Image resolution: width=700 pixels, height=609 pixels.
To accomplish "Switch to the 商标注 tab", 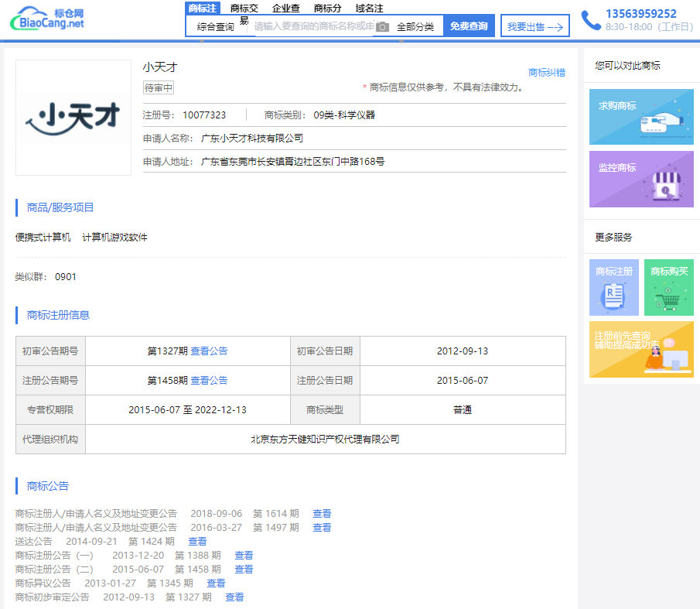I will 202,8.
